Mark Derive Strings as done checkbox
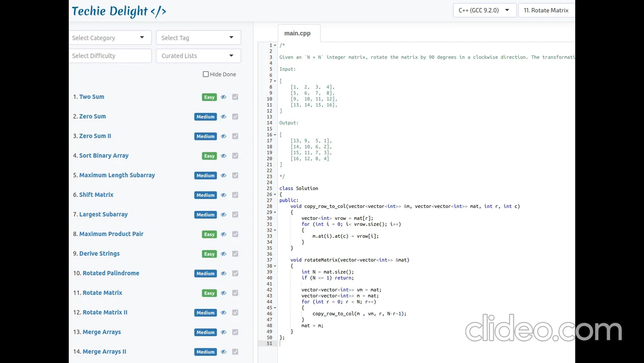This screenshot has width=644, height=363. pyautogui.click(x=235, y=254)
